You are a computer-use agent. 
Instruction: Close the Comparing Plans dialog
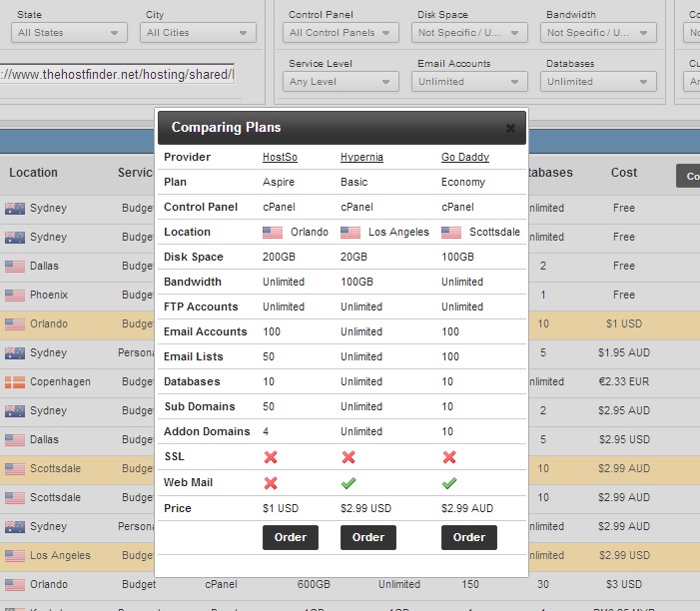tap(510, 128)
